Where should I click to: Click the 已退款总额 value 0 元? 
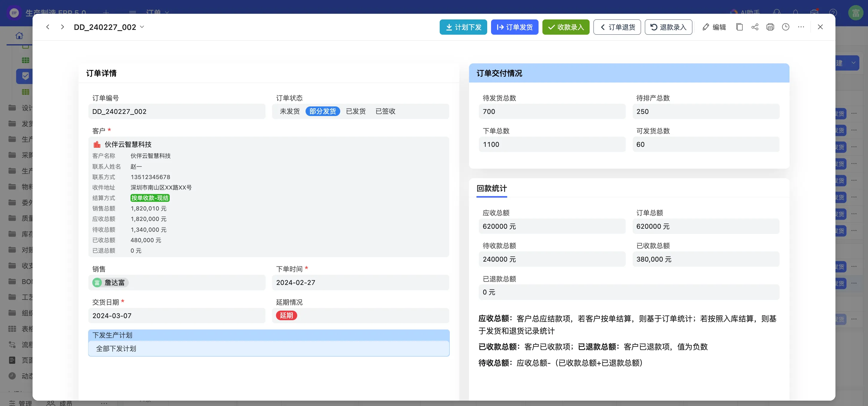629,292
